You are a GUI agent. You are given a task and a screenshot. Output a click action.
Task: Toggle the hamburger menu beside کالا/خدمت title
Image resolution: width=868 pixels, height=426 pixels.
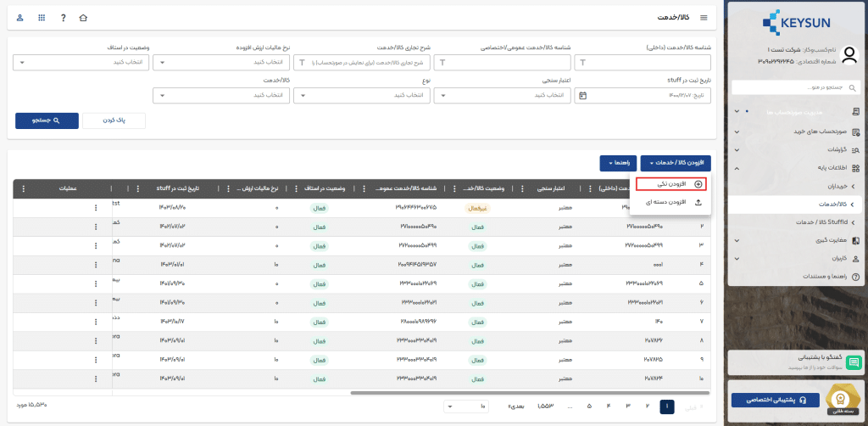coord(705,18)
